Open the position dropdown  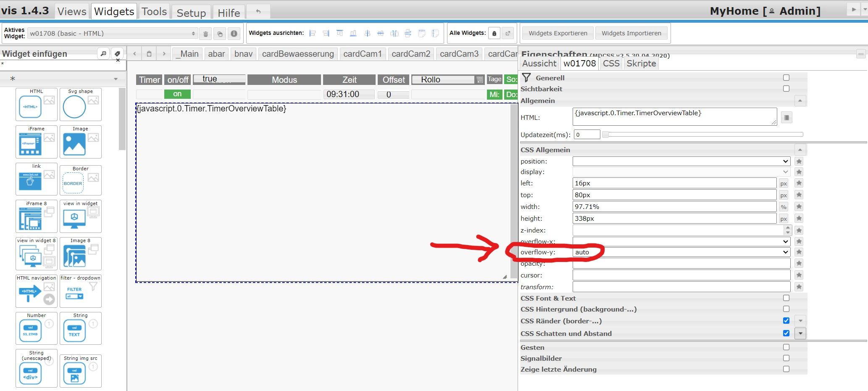[681, 161]
